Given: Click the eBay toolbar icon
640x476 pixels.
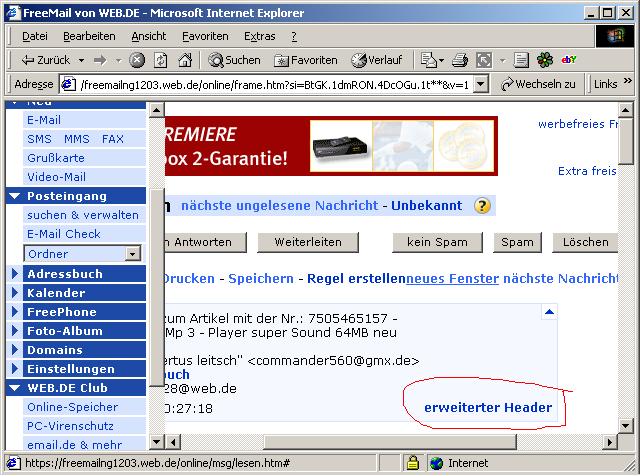Looking at the screenshot, I should pos(569,60).
